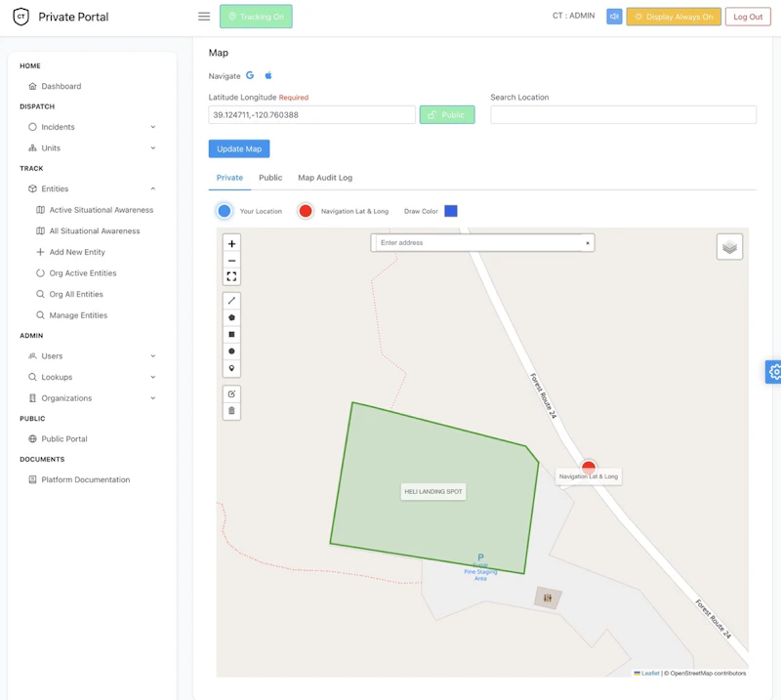Screen dimensions: 781x700
Task: Toggle Display Always On button
Action: click(674, 17)
